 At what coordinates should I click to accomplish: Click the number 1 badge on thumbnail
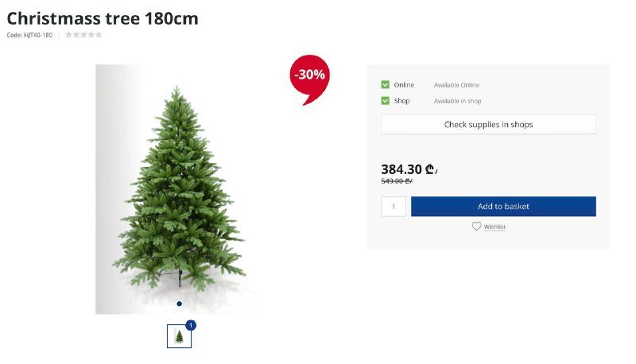(191, 325)
